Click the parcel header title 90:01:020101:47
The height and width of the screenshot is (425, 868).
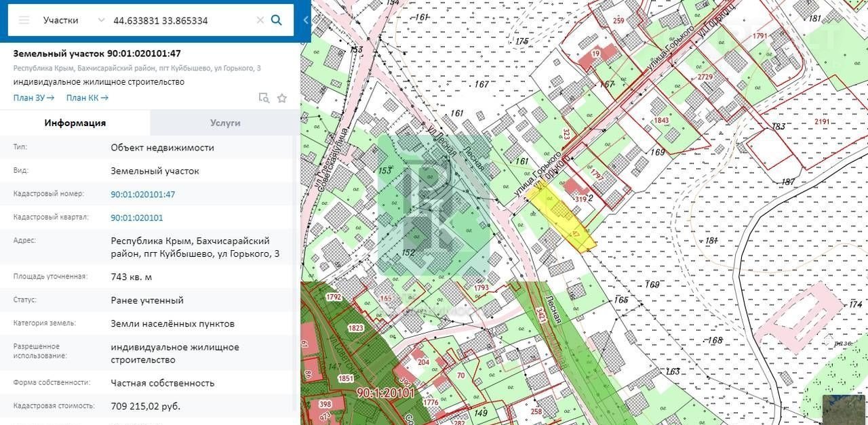97,54
